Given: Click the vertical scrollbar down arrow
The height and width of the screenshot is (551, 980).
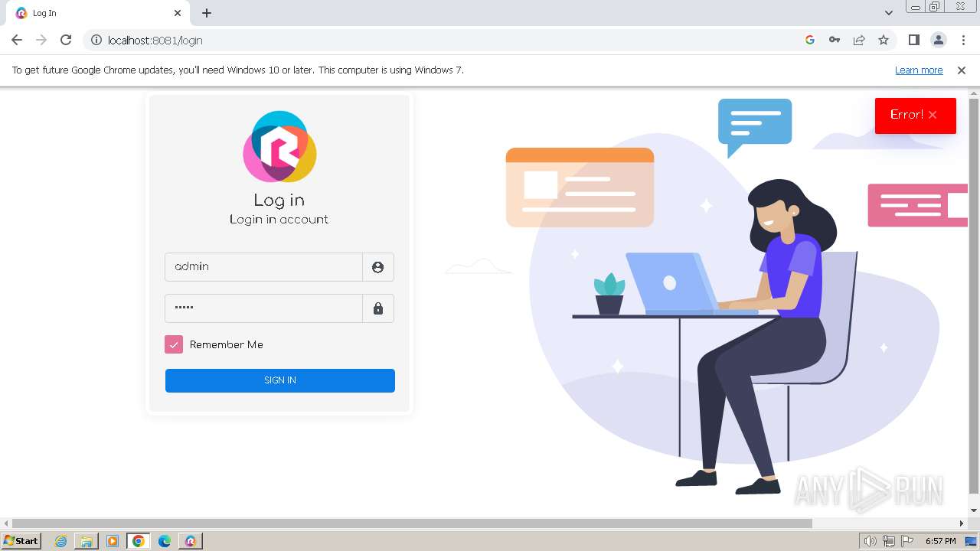Looking at the screenshot, I should point(974,510).
